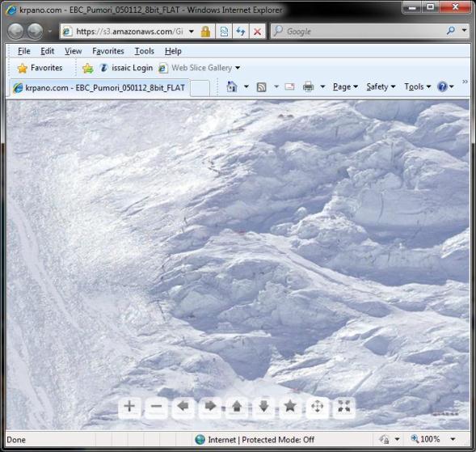Click into the Google search field
The height and width of the screenshot is (452, 476).
point(361,32)
